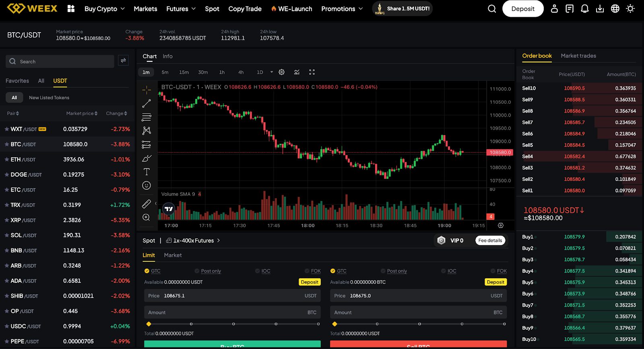This screenshot has width=644, height=349.
Task: Expand the Futures navigation dropdown
Action: click(181, 8)
